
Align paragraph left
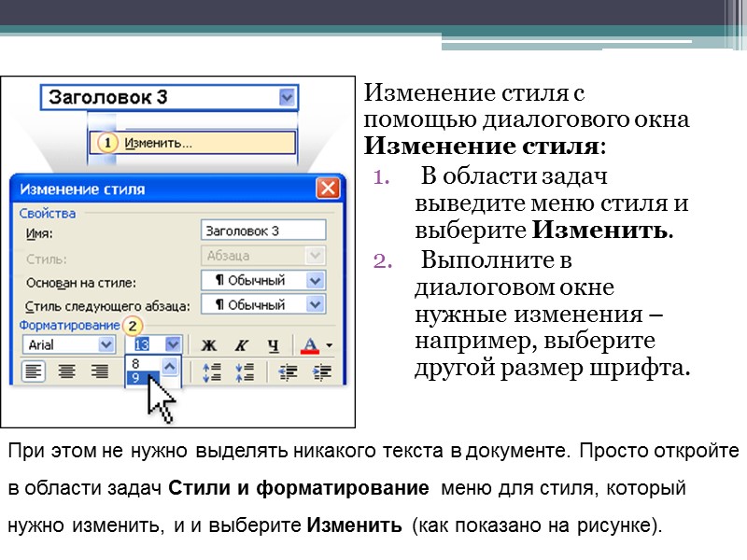(34, 371)
